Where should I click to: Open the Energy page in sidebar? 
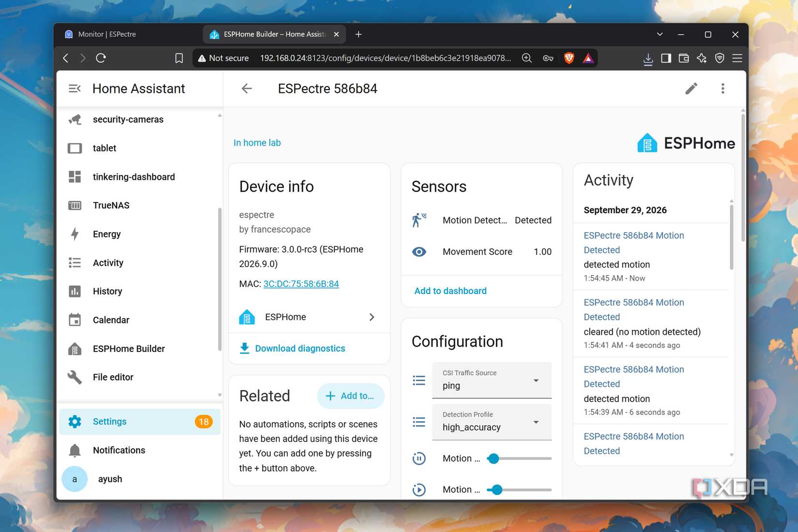[140, 234]
